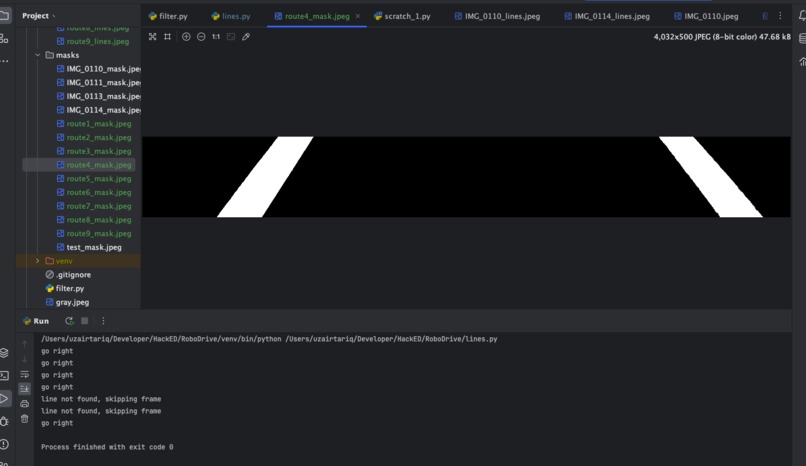
Task: Open the Debug tool window bug icon
Action: point(4,421)
